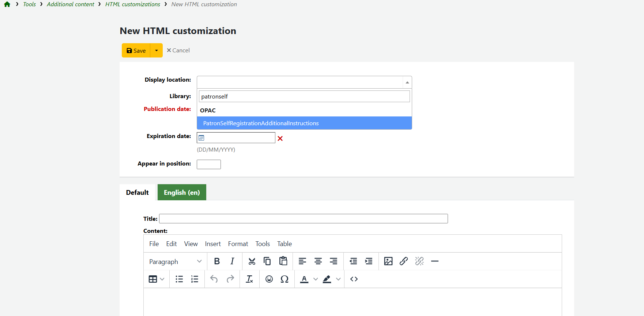
Task: Click the special character omega icon
Action: pyautogui.click(x=285, y=279)
